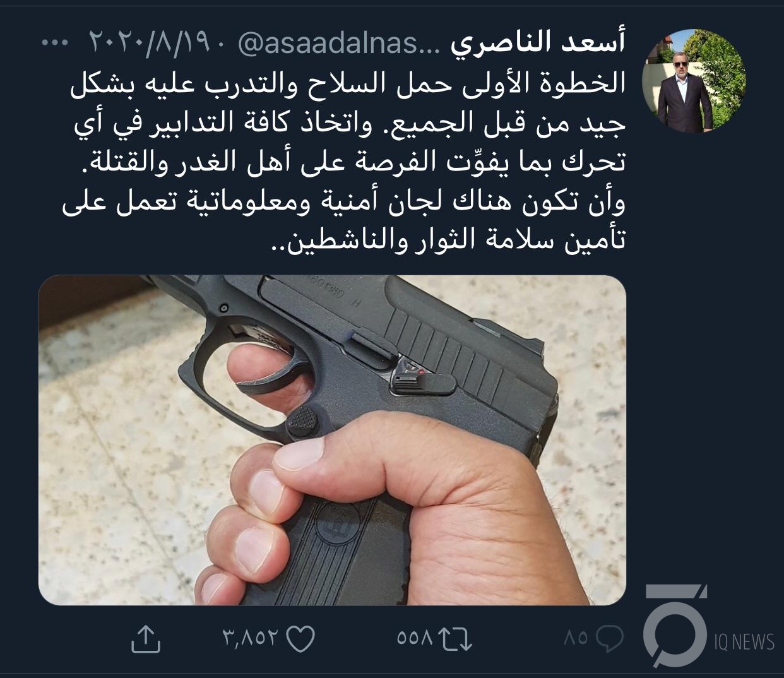Open the profile name أسعد الناصري
The width and height of the screenshot is (784, 678).
pos(538,43)
